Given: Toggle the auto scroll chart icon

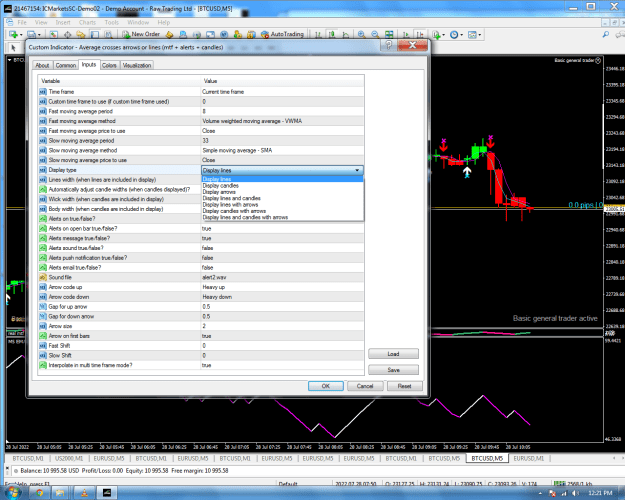Looking at the screenshot, I should (x=406, y=35).
